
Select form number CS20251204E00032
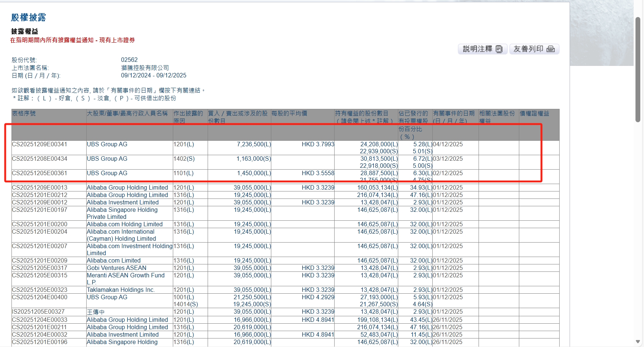(x=40, y=334)
